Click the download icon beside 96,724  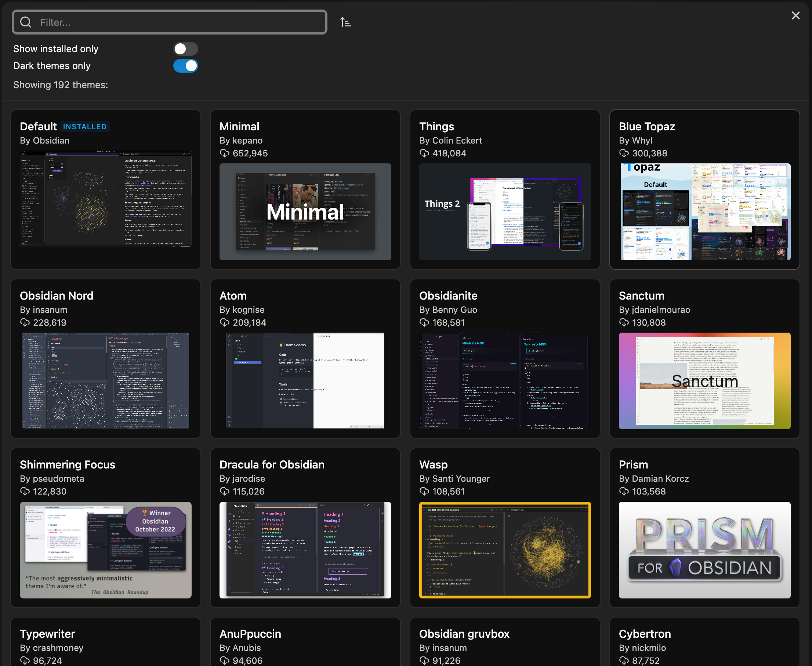tap(25, 660)
